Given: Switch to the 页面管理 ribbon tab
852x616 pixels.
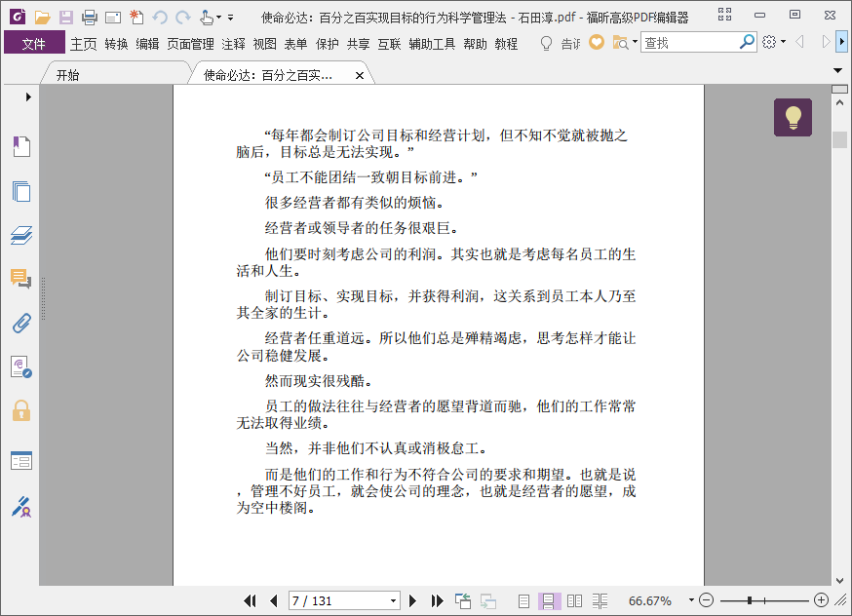Looking at the screenshot, I should 190,44.
